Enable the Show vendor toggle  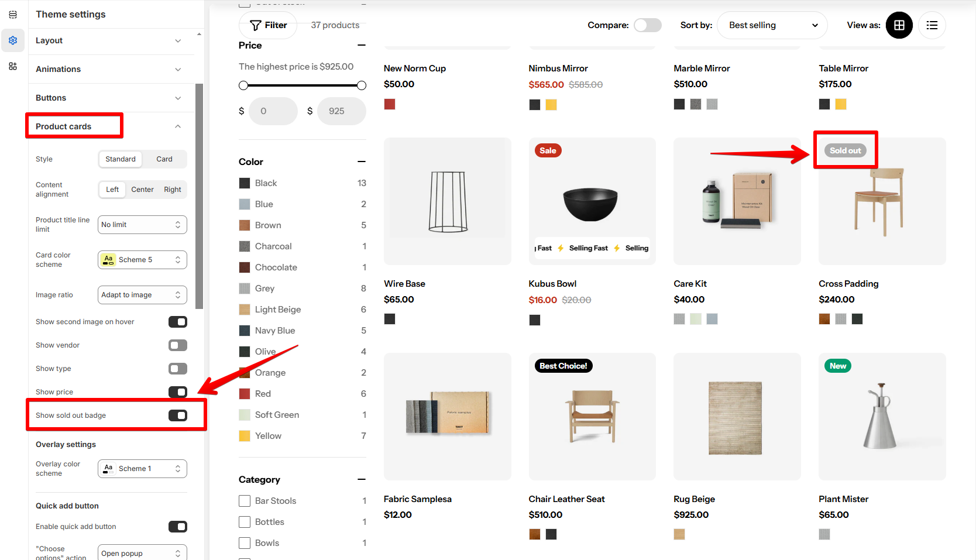178,345
